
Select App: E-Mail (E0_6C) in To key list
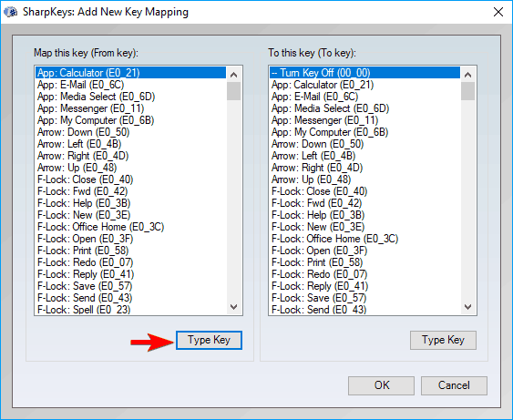pyautogui.click(x=364, y=97)
